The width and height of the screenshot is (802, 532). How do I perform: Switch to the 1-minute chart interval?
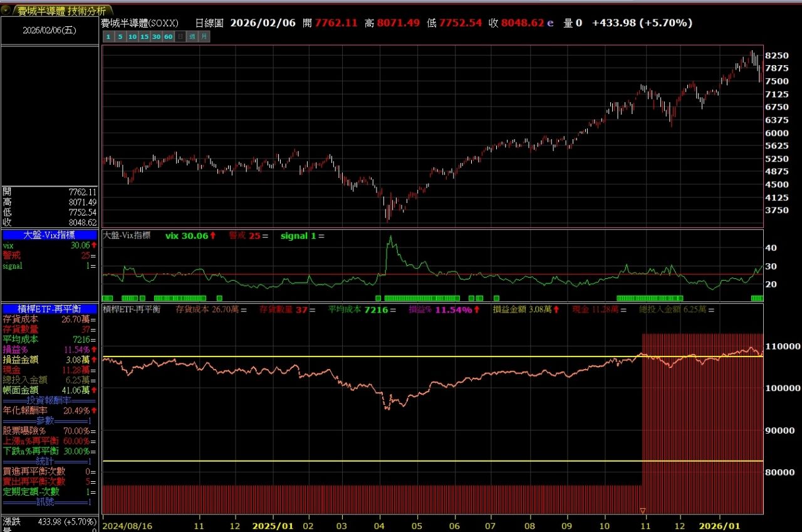click(107, 37)
